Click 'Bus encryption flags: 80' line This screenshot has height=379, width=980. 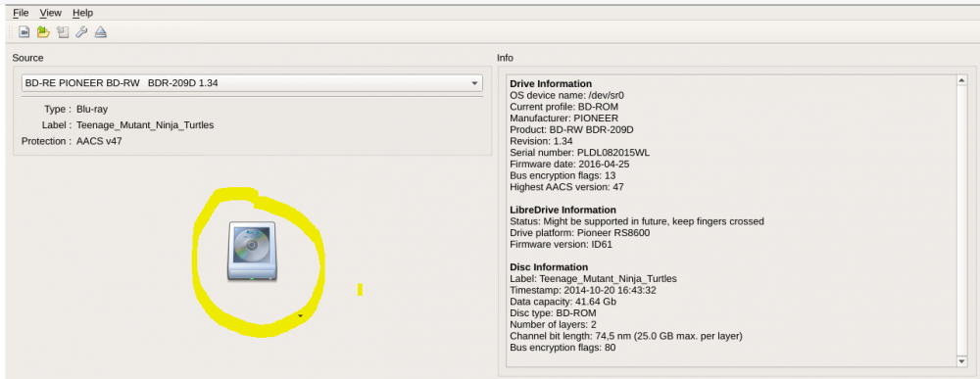563,347
